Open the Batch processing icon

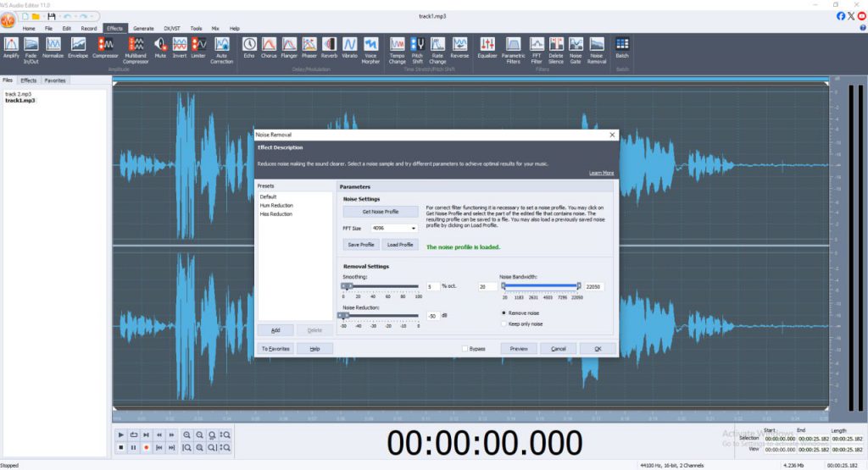[621, 45]
